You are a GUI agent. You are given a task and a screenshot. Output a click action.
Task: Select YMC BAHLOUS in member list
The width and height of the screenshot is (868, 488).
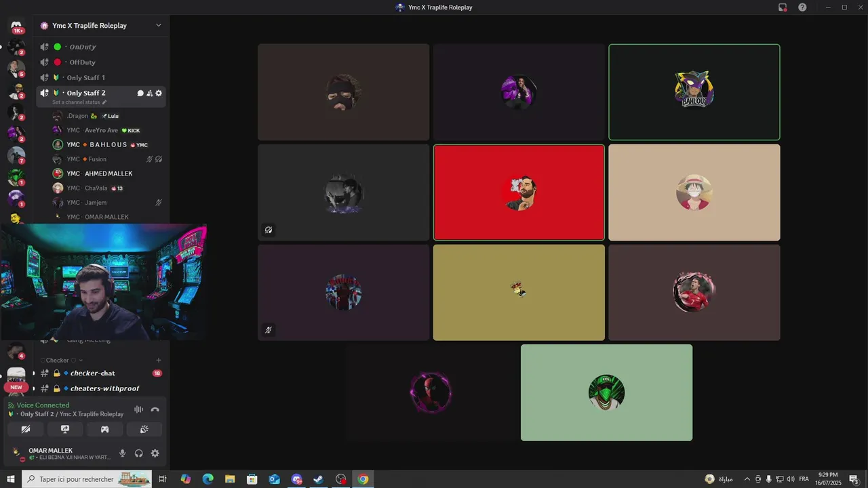click(x=107, y=145)
